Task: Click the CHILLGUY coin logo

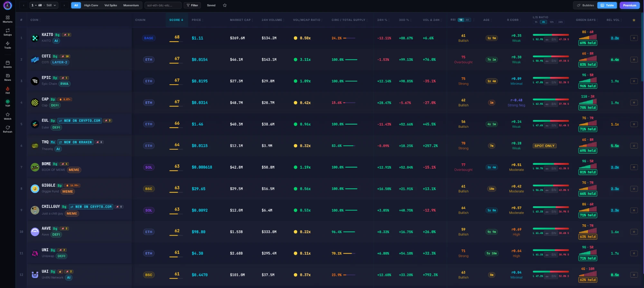Action: coord(35,210)
